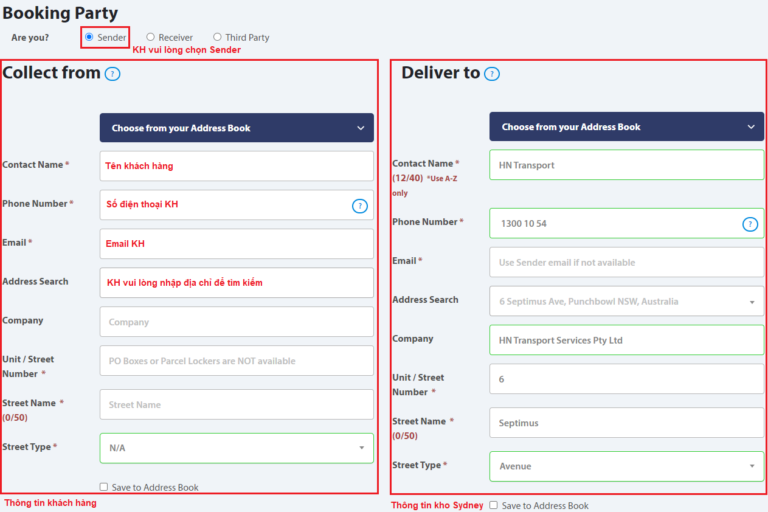Click Collect from Email field
Image resolution: width=768 pixels, height=512 pixels.
pos(236,244)
